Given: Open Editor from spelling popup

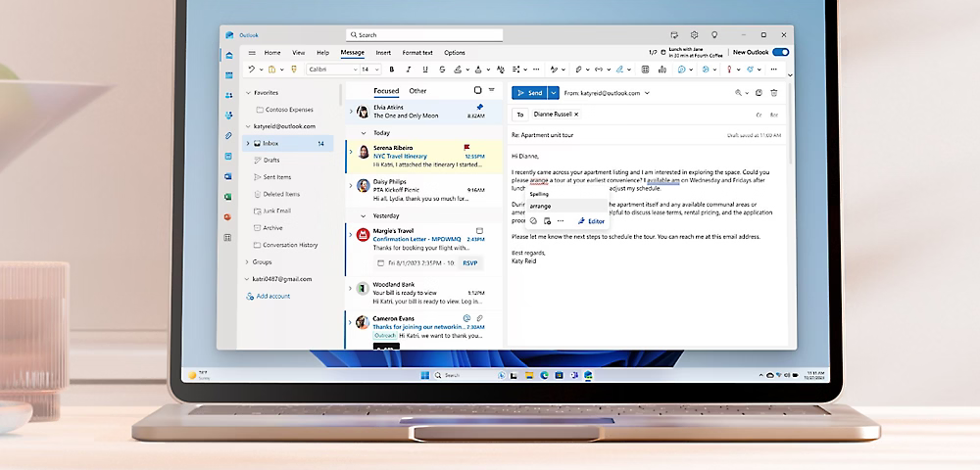Looking at the screenshot, I should click(591, 221).
